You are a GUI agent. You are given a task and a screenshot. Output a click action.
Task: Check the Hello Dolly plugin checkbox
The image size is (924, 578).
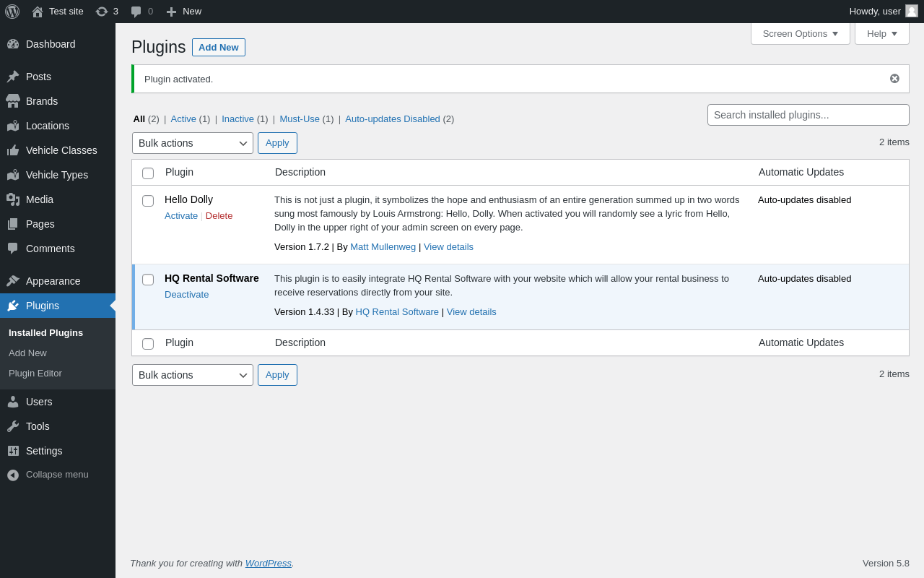pos(148,201)
